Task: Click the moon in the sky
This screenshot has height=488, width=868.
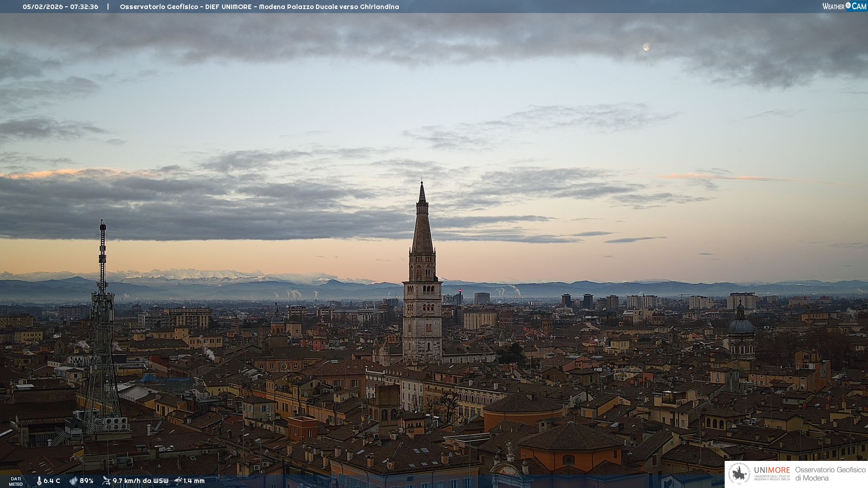Action: (x=646, y=47)
